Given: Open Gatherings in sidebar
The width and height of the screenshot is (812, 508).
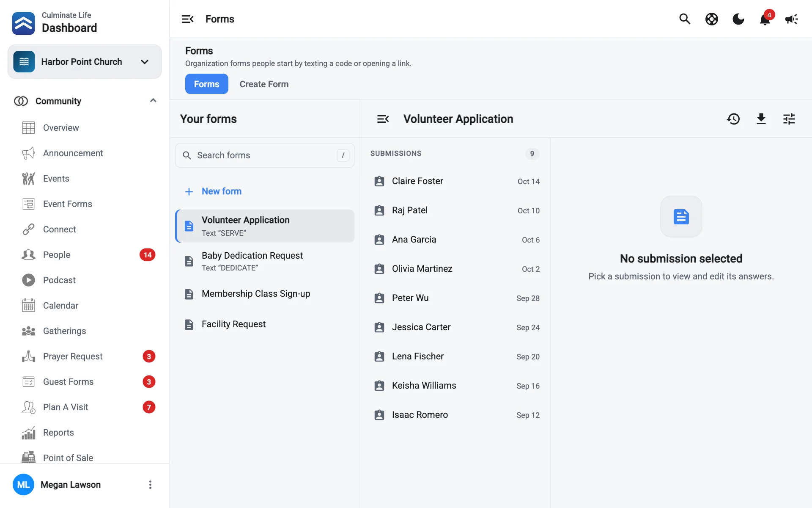Looking at the screenshot, I should pyautogui.click(x=85, y=331).
